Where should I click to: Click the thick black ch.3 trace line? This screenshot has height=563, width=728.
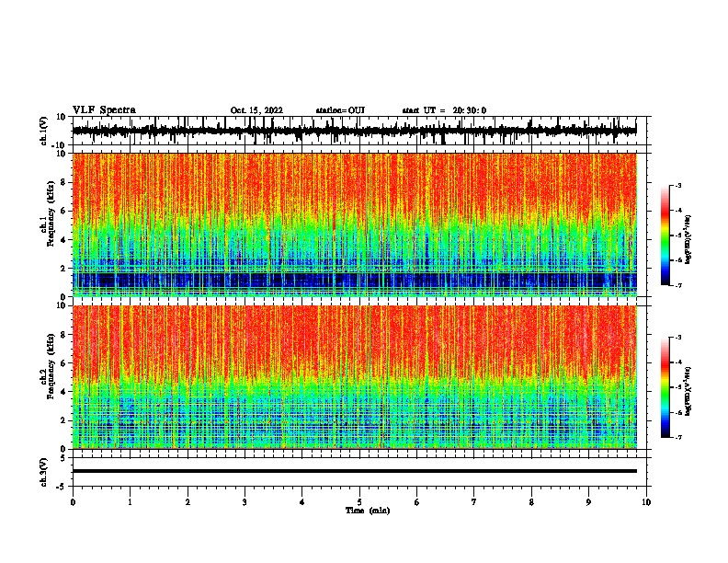354,471
